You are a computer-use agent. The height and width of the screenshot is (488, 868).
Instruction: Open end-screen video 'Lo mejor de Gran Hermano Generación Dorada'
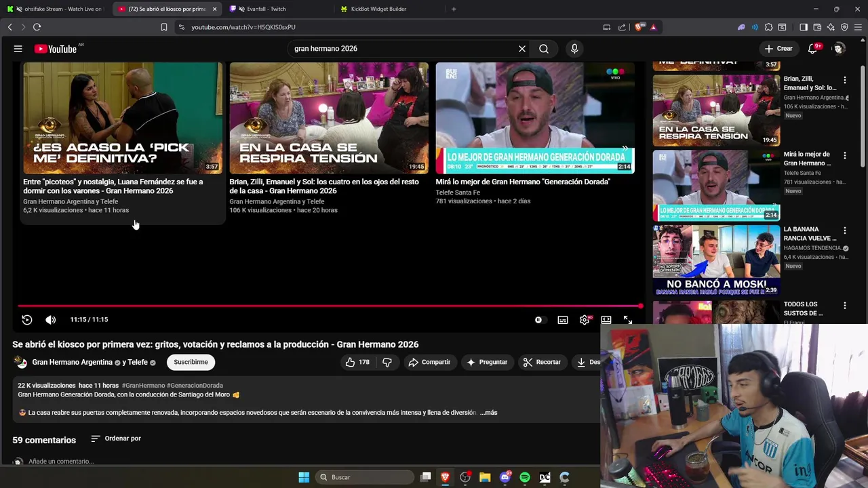pyautogui.click(x=535, y=118)
